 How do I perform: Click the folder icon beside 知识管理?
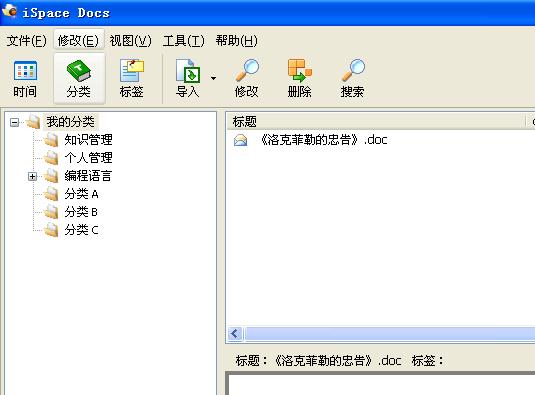(52, 140)
